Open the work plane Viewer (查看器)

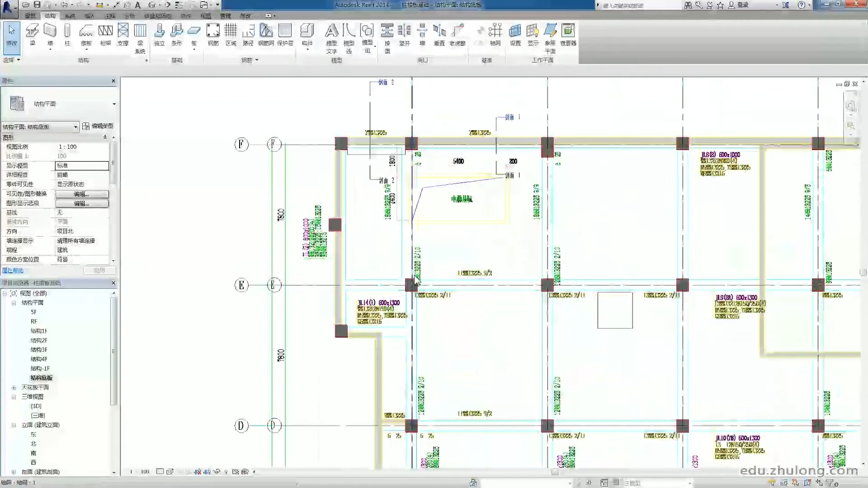(568, 35)
